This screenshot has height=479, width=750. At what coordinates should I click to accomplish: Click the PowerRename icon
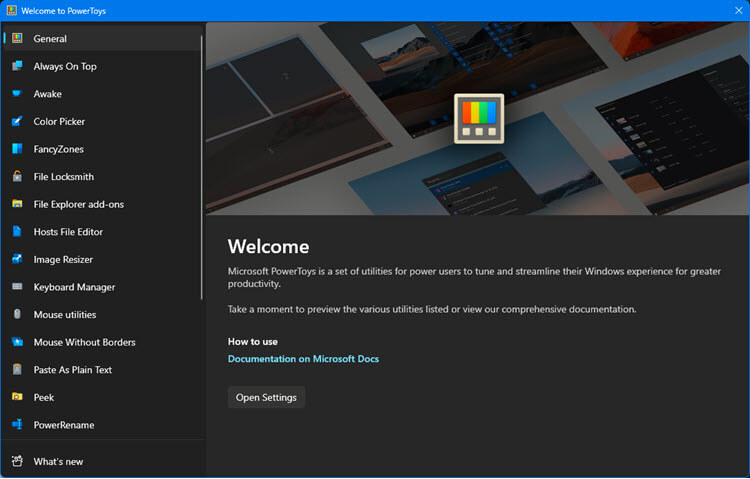17,425
